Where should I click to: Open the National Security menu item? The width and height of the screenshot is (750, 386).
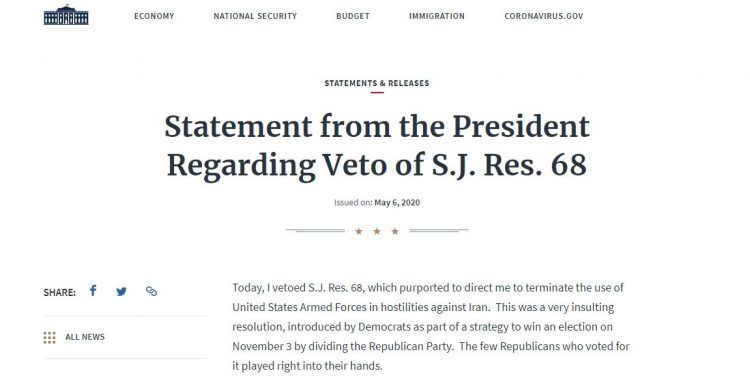click(255, 16)
